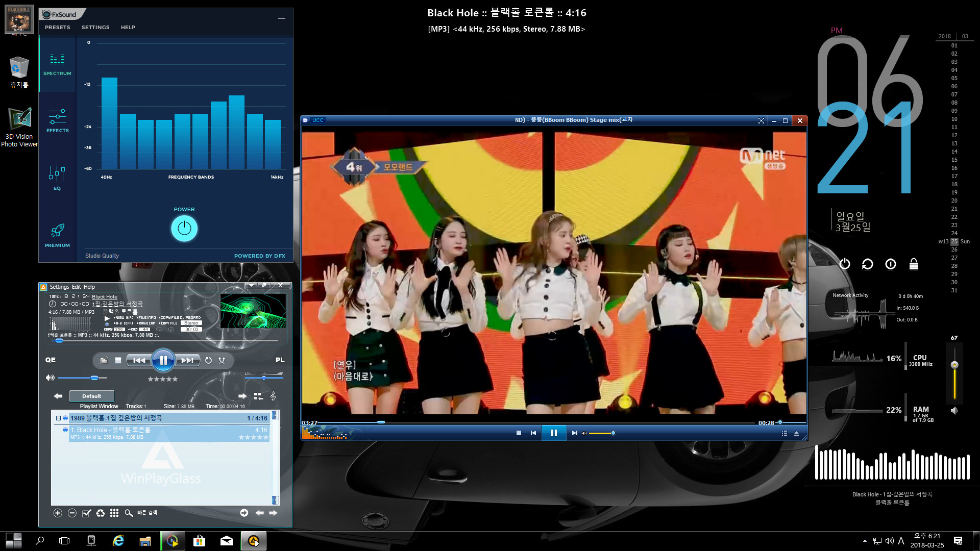The height and width of the screenshot is (551, 980).
Task: Pause the video in the UCC player
Action: [x=554, y=433]
